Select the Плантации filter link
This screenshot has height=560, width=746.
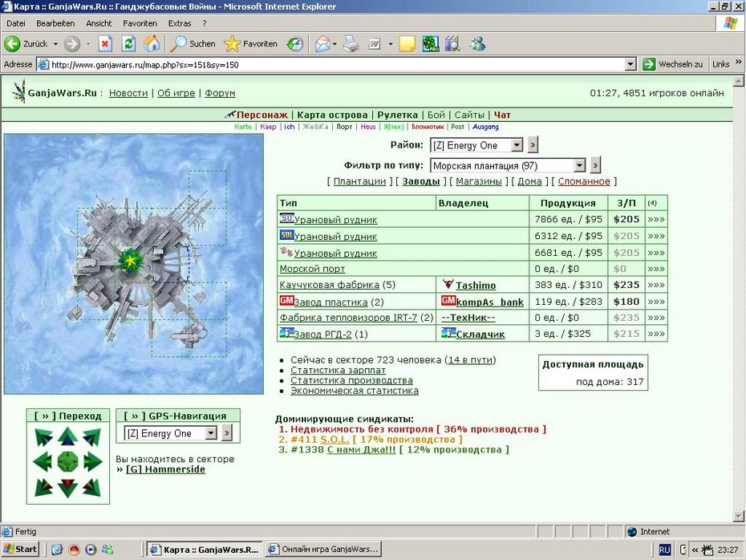(x=359, y=181)
